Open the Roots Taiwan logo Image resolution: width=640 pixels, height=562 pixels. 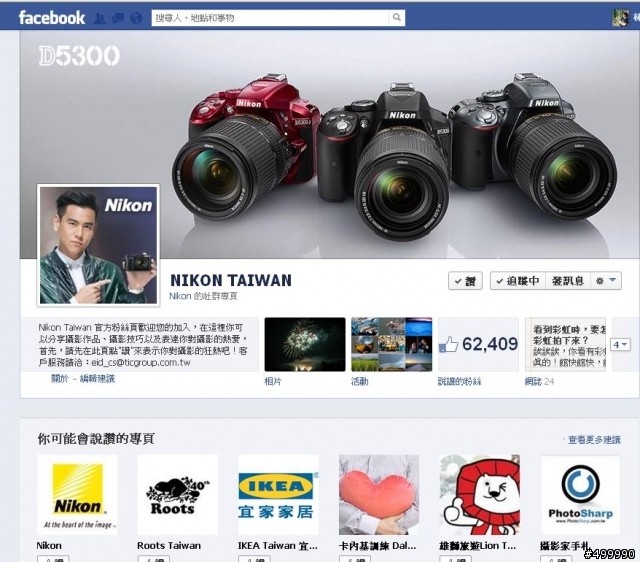click(x=178, y=495)
